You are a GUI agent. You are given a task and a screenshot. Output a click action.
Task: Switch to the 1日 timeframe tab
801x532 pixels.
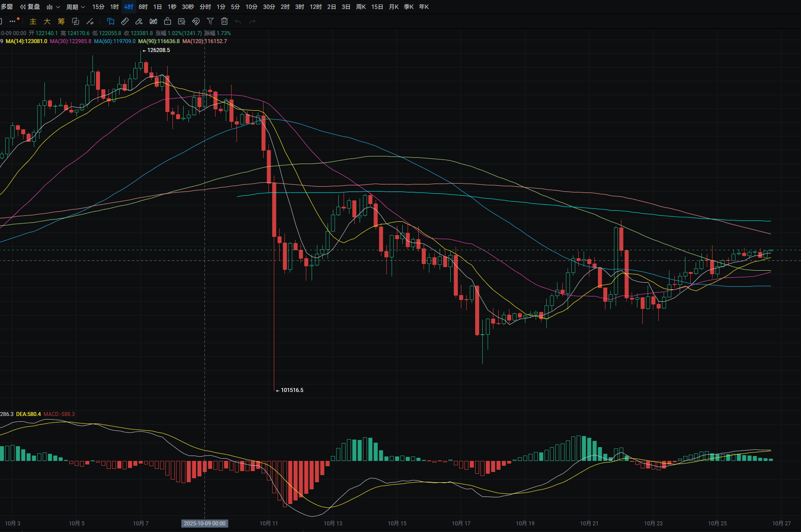click(x=157, y=7)
